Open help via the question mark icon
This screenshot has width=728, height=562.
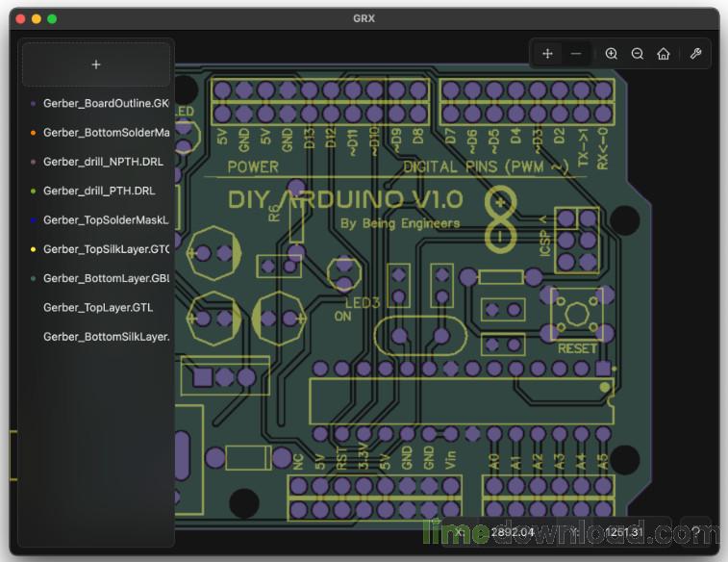696,531
